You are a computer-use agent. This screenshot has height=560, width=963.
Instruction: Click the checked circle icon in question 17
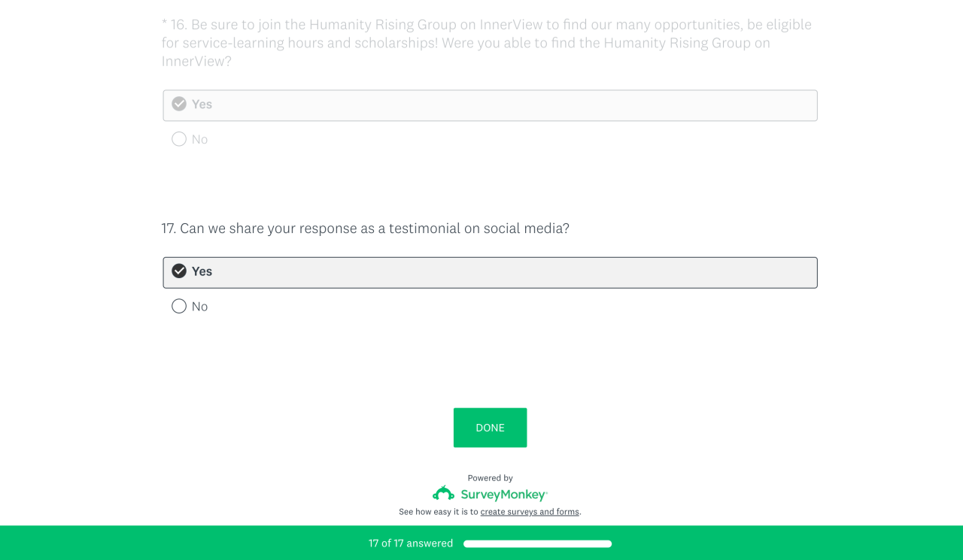coord(179,271)
